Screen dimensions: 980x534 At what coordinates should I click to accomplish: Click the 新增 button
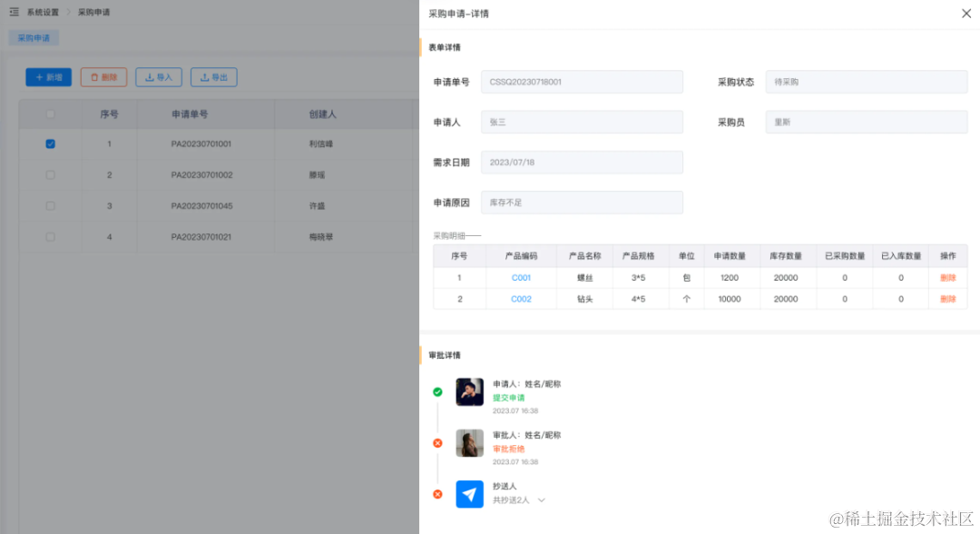(49, 77)
